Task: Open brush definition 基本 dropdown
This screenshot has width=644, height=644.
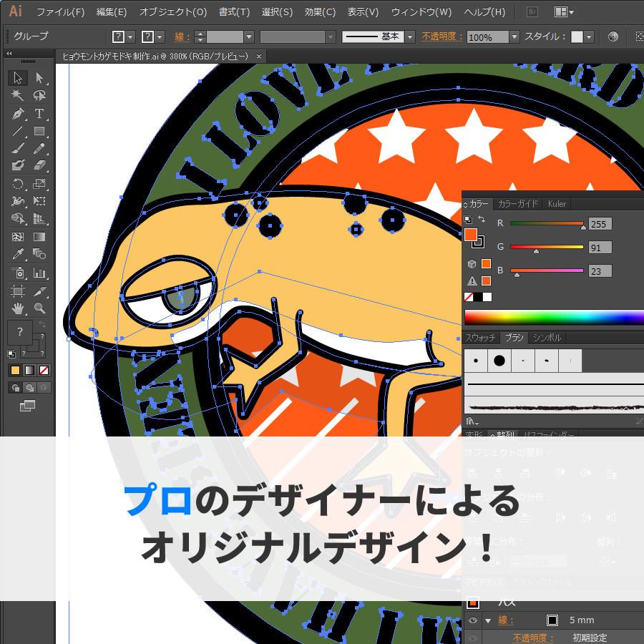Action: pyautogui.click(x=410, y=37)
